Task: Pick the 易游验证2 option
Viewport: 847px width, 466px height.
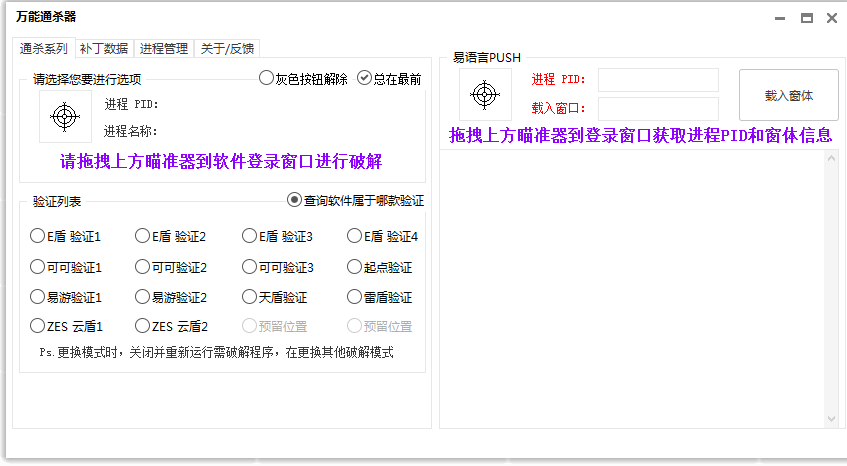Action: point(171,297)
